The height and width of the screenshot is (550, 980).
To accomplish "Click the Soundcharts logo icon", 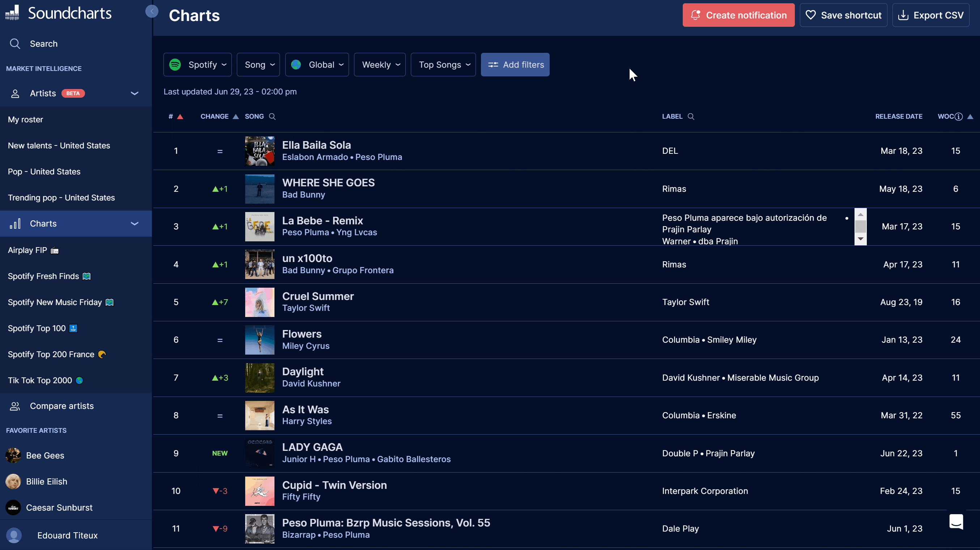I will tap(12, 13).
